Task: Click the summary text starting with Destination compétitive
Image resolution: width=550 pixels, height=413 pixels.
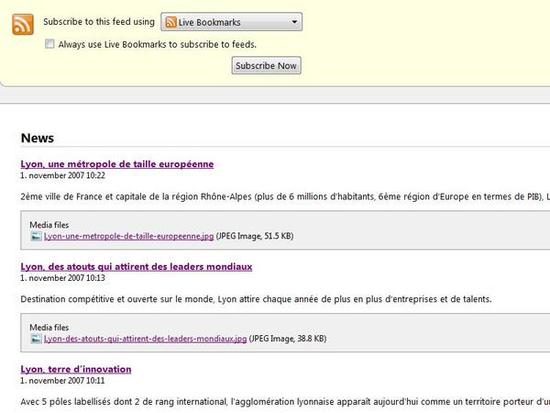Action: (256, 299)
